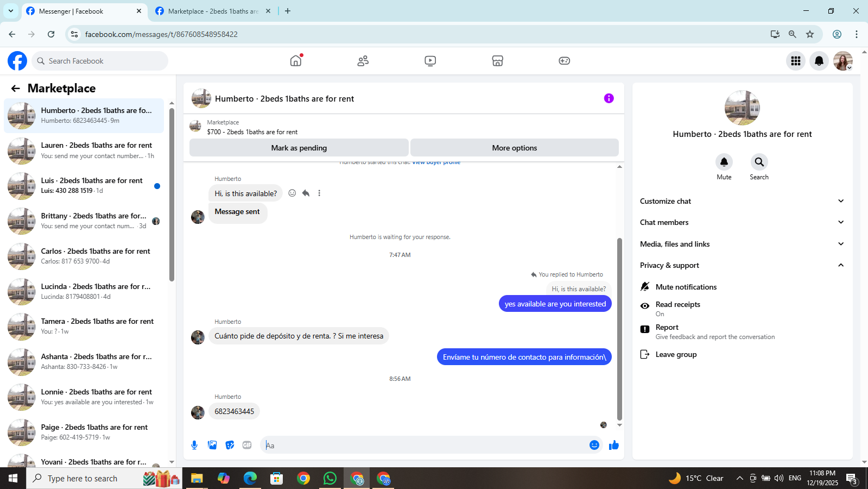This screenshot has height=489, width=868.
Task: Select Mute notifications option
Action: pyautogui.click(x=742, y=287)
